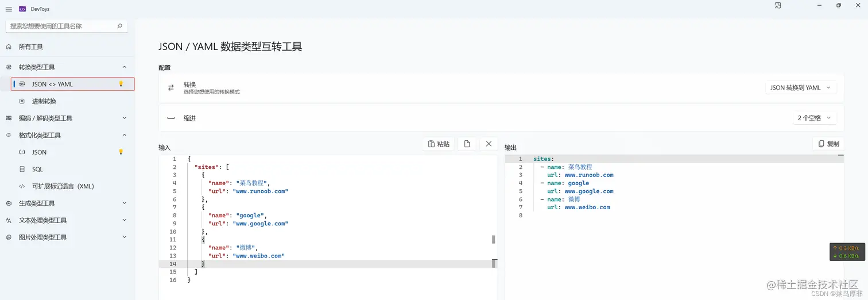Paste clipboard with 粘贴 button

coord(439,144)
